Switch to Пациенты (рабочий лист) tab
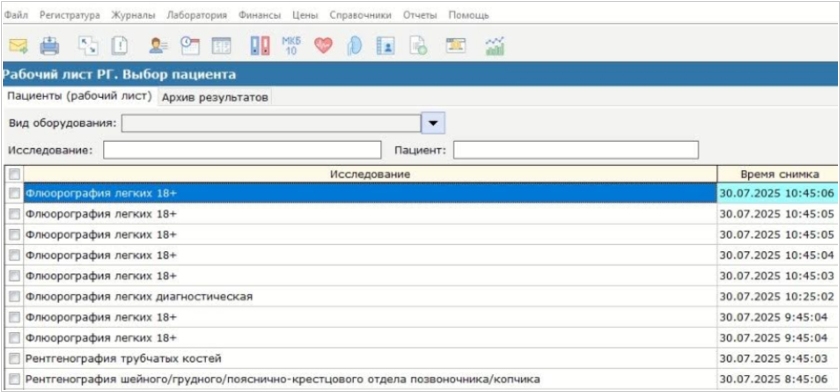Image resolution: width=840 pixels, height=392 pixels. coord(80,97)
